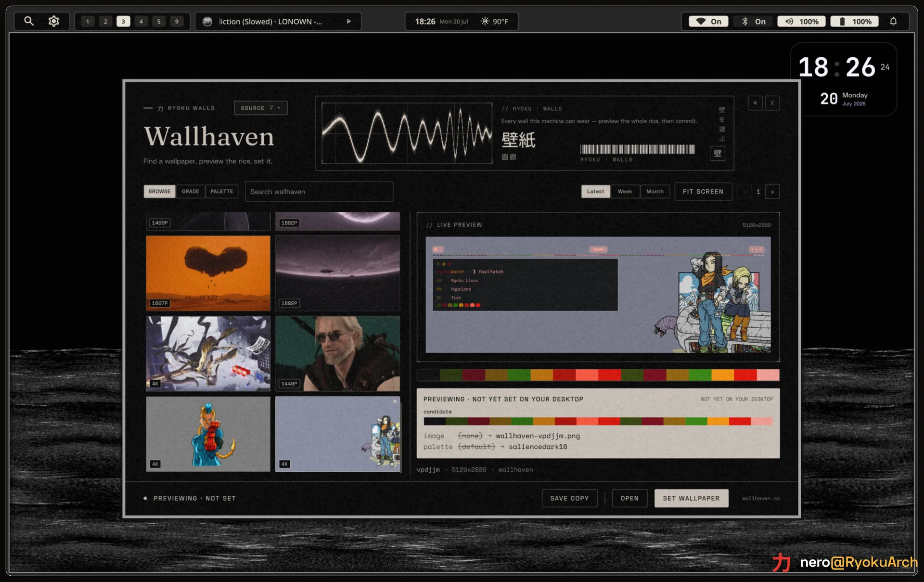Switch to workspace 2

click(105, 22)
